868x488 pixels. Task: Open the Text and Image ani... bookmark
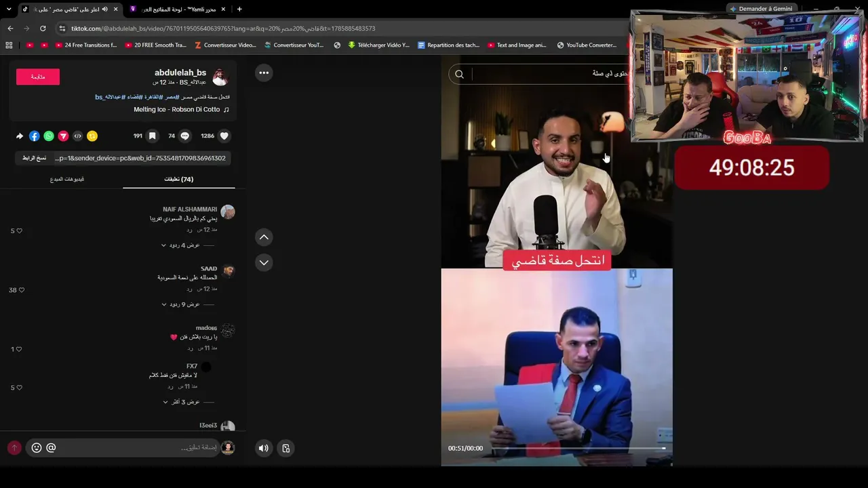pyautogui.click(x=517, y=45)
